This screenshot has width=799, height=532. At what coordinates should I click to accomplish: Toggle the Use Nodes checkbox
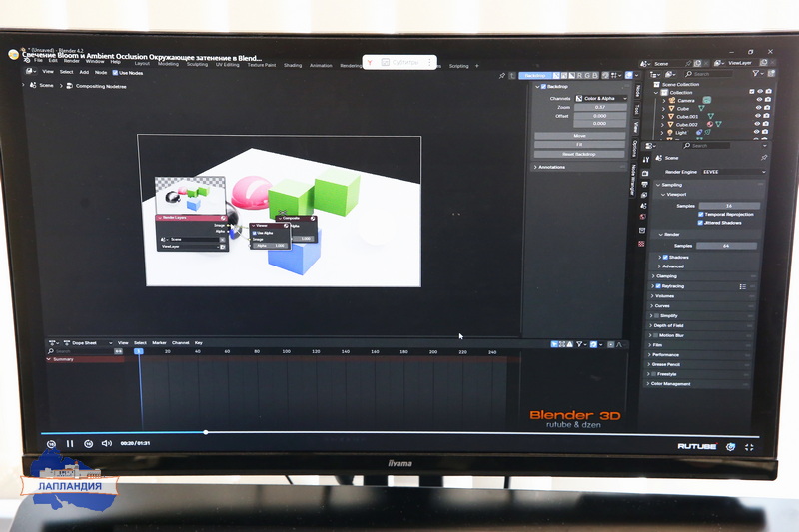pyautogui.click(x=115, y=73)
